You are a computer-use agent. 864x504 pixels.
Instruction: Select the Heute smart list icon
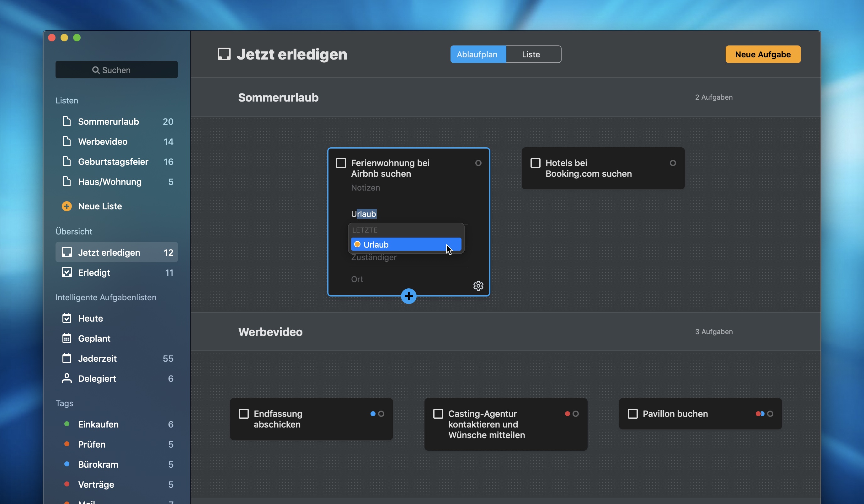67,318
